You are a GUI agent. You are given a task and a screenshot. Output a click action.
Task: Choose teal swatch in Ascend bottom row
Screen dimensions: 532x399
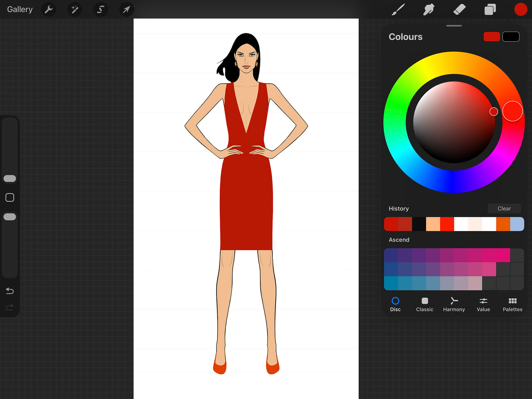pyautogui.click(x=391, y=283)
